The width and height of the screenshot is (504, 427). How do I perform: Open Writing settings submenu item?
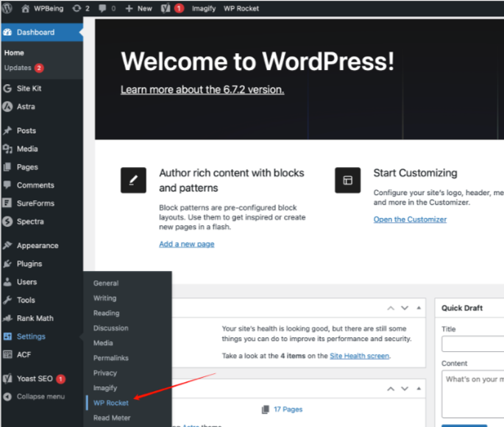pos(104,298)
